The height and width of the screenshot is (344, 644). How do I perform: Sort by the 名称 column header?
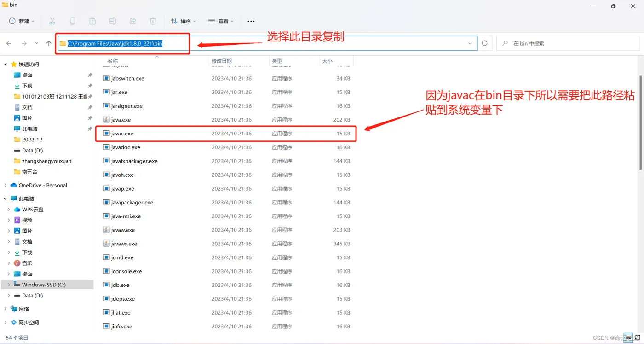113,61
